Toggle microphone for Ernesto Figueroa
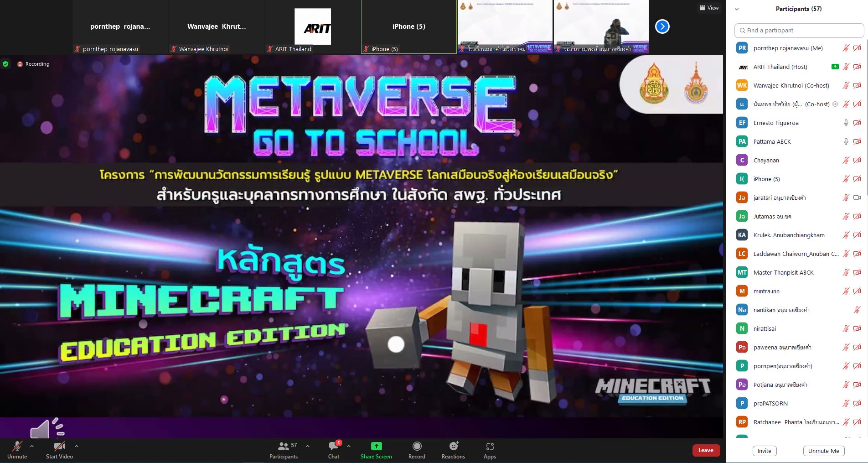 (x=846, y=123)
